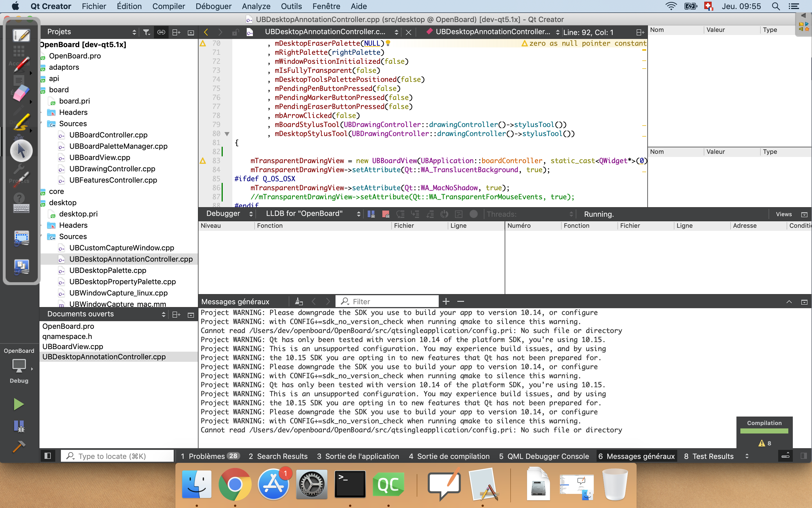The height and width of the screenshot is (508, 812).
Task: Select the red pen in OpenBoard palette
Action: (21, 64)
